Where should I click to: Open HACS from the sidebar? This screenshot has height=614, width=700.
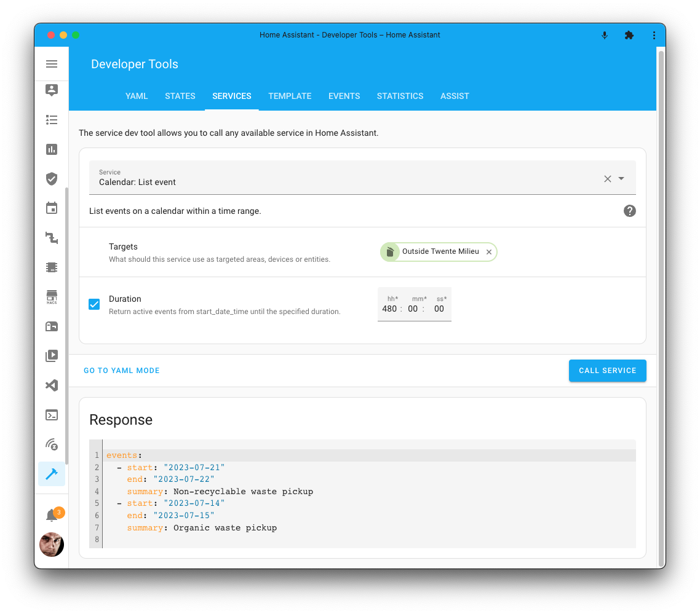(52, 297)
